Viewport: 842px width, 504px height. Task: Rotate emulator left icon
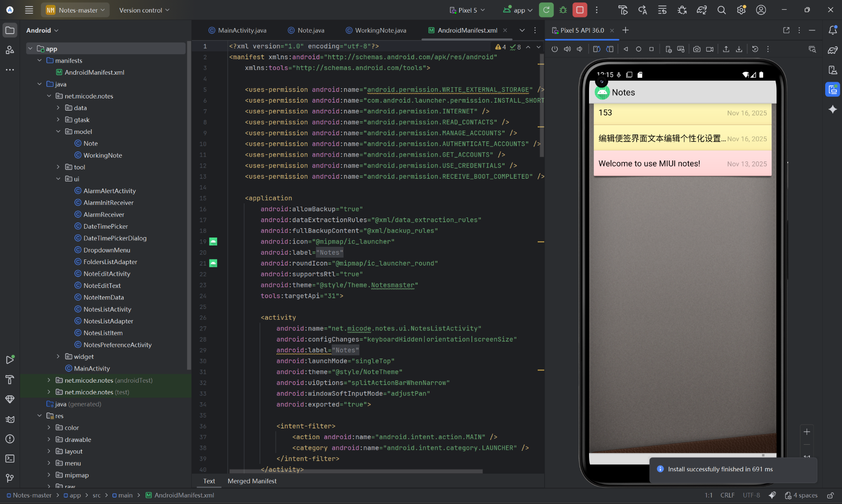(x=596, y=49)
